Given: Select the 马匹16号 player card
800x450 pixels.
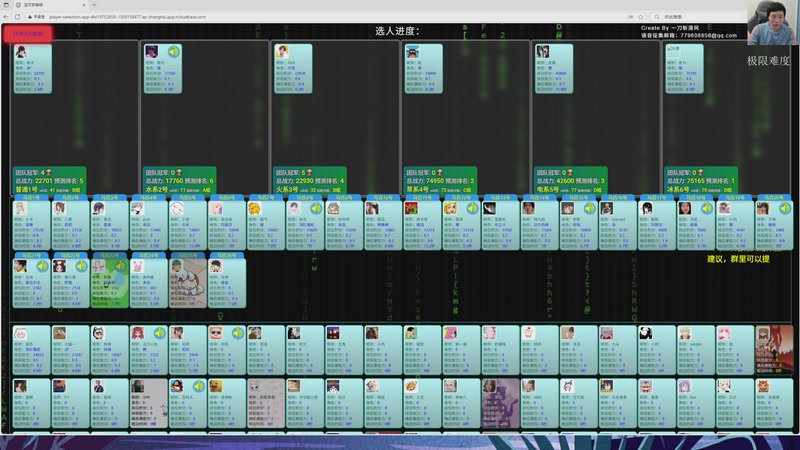Looking at the screenshot, I should tap(618, 226).
